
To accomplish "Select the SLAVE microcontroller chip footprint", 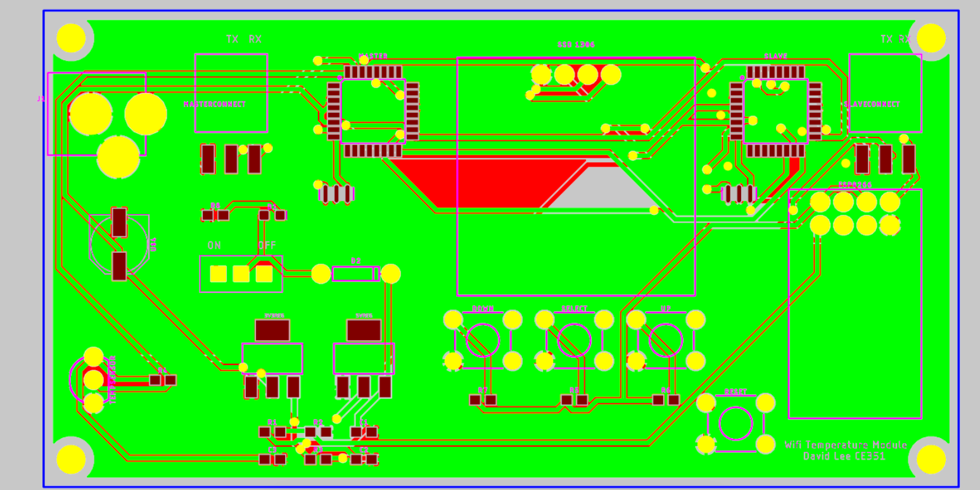I will pyautogui.click(x=775, y=112).
